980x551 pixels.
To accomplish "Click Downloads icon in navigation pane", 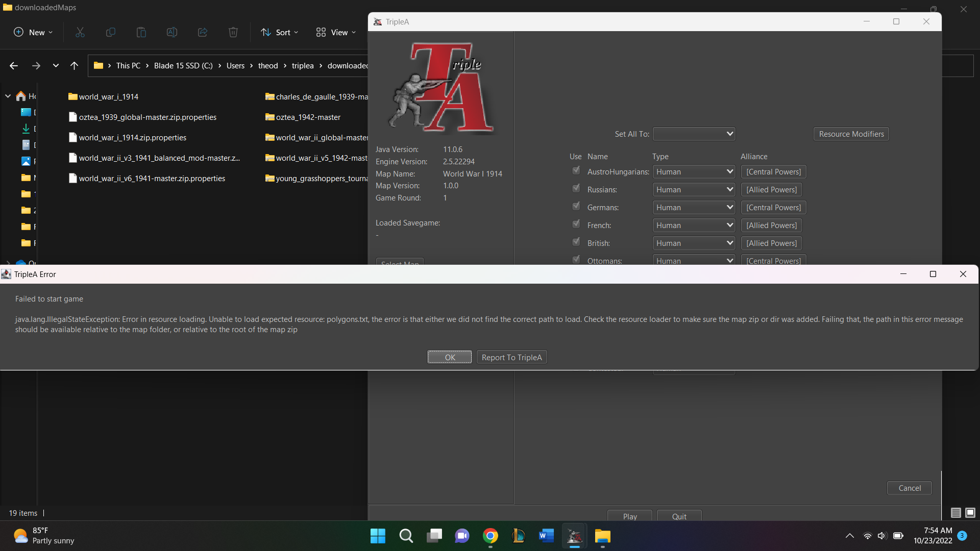I will point(26,129).
